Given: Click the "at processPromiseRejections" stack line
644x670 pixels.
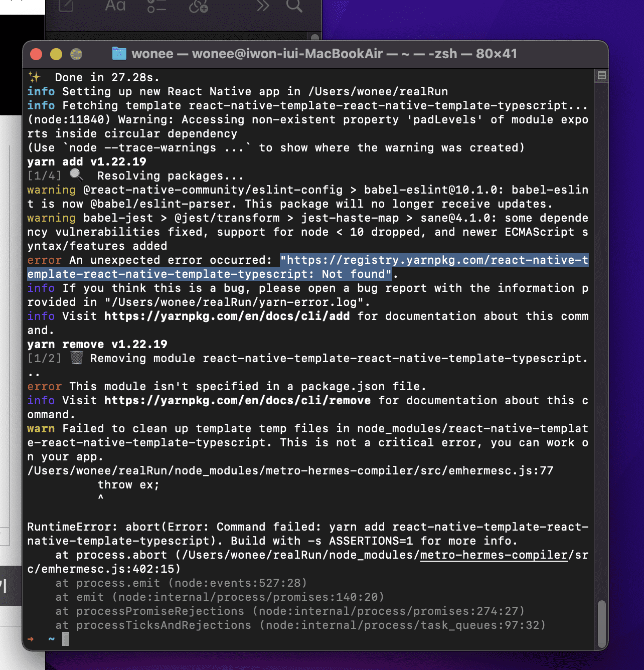Looking at the screenshot, I should [290, 611].
